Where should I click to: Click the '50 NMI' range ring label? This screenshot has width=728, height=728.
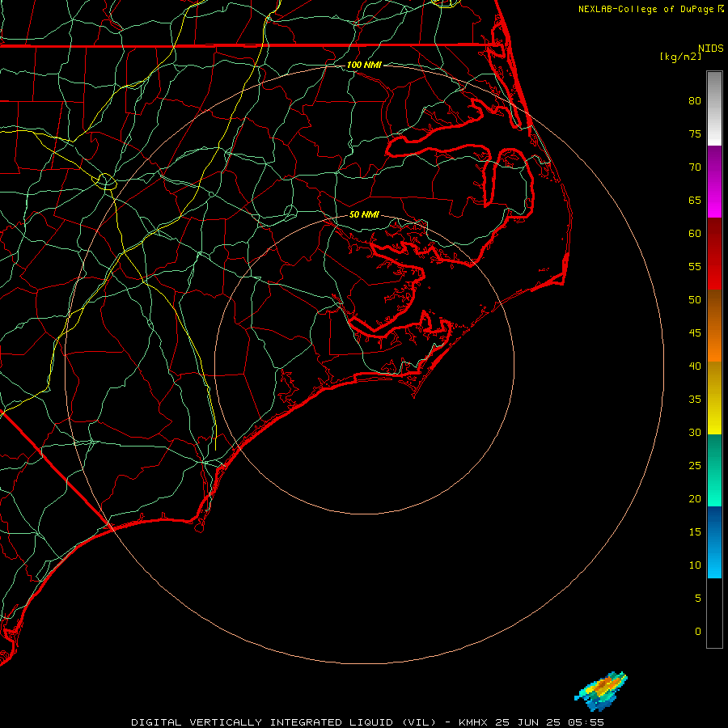pos(364,214)
